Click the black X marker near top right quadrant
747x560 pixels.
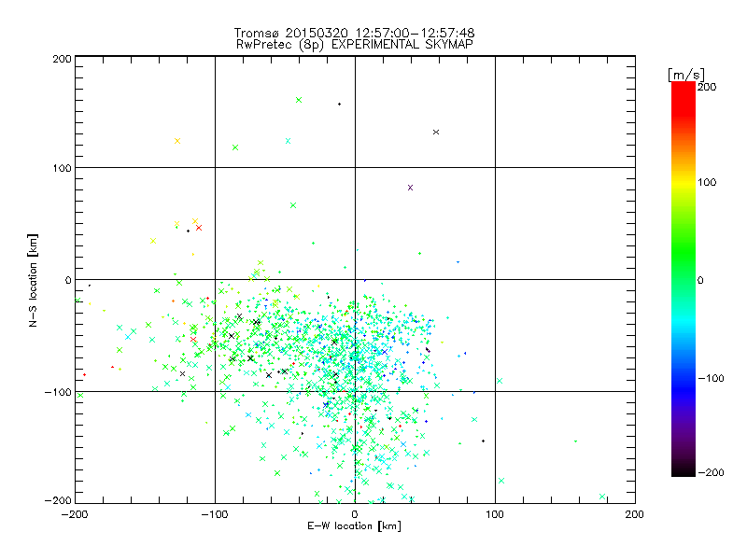[436, 132]
